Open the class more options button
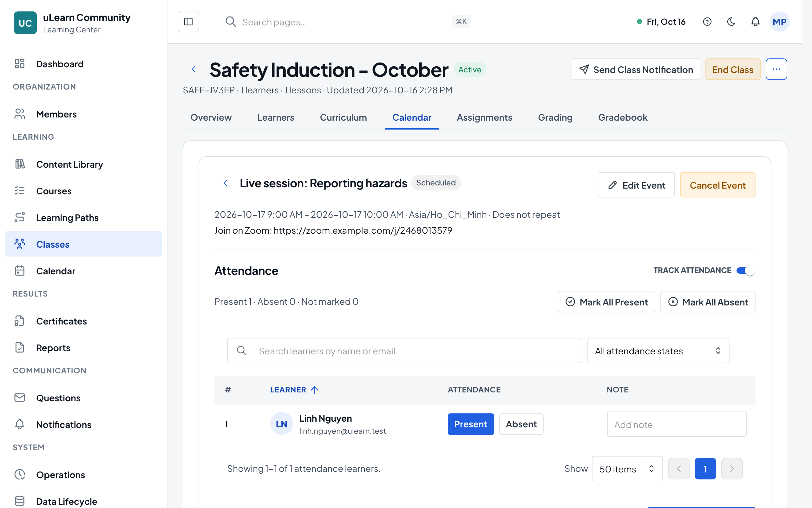812x508 pixels. [x=776, y=69]
